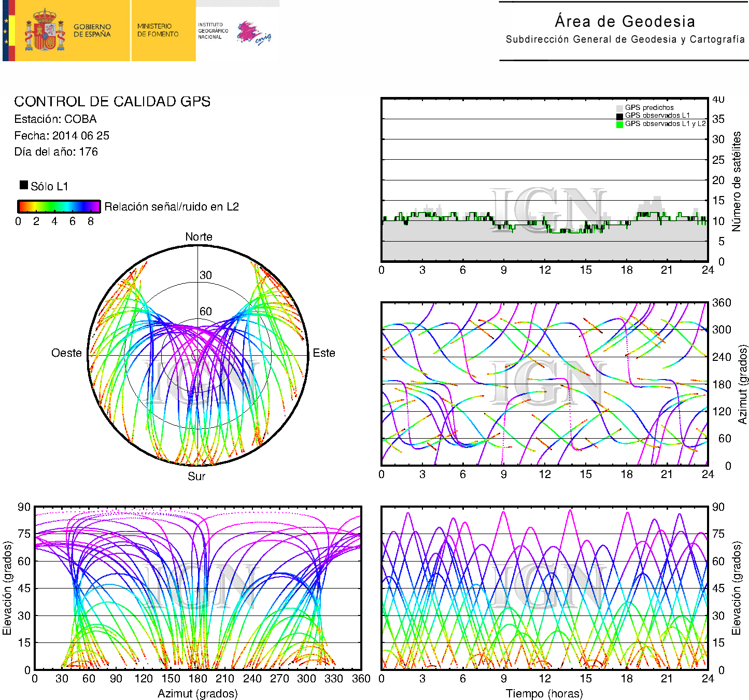Click the Fecha: 2014 06 25 text
Image resolution: width=749 pixels, height=700 pixels.
[x=62, y=136]
